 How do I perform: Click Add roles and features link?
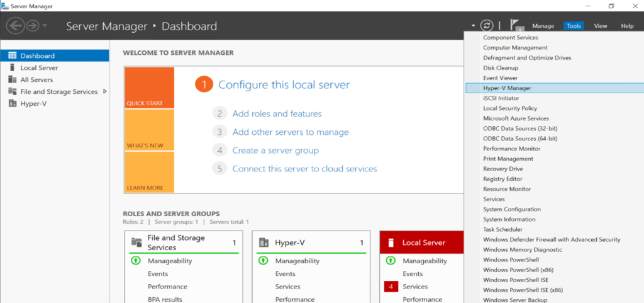click(277, 113)
